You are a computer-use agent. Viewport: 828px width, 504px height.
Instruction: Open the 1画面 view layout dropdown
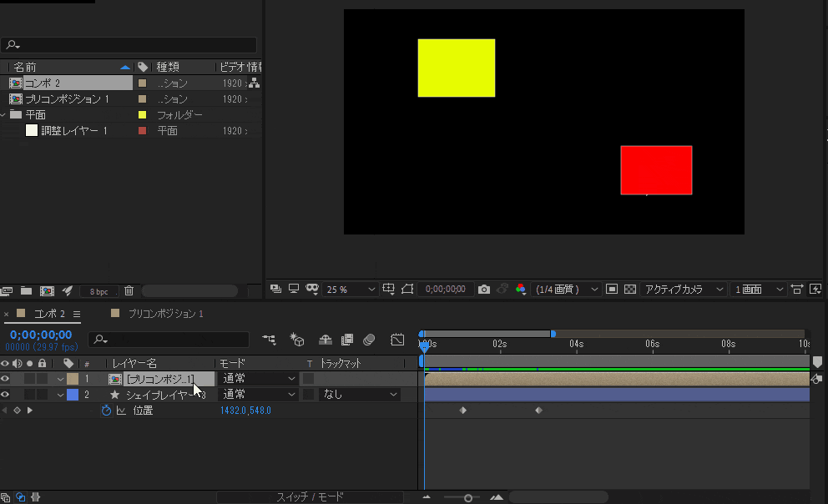pyautogui.click(x=758, y=290)
